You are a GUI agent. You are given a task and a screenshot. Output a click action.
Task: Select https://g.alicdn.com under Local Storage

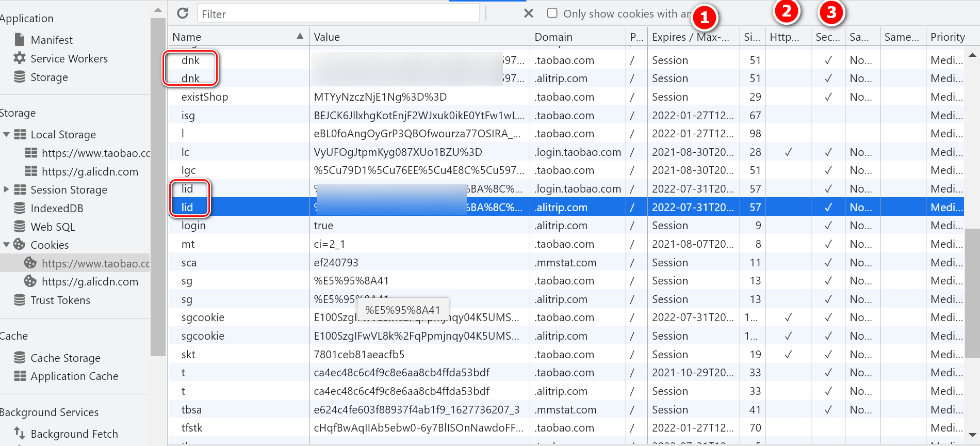(90, 171)
